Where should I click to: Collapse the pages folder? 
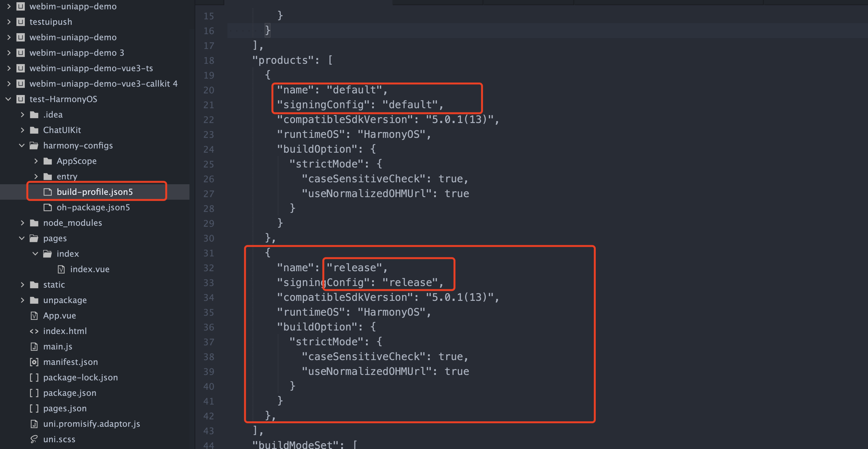(x=22, y=238)
